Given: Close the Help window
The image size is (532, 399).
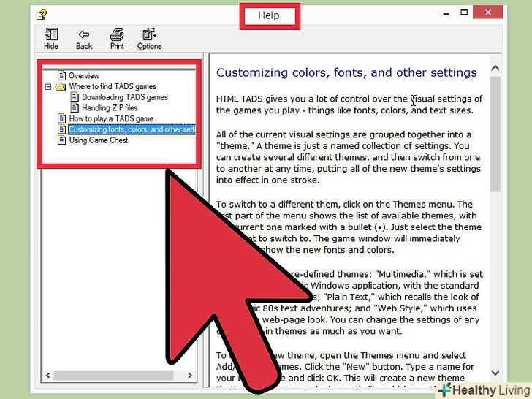Looking at the screenshot, I should tap(488, 12).
